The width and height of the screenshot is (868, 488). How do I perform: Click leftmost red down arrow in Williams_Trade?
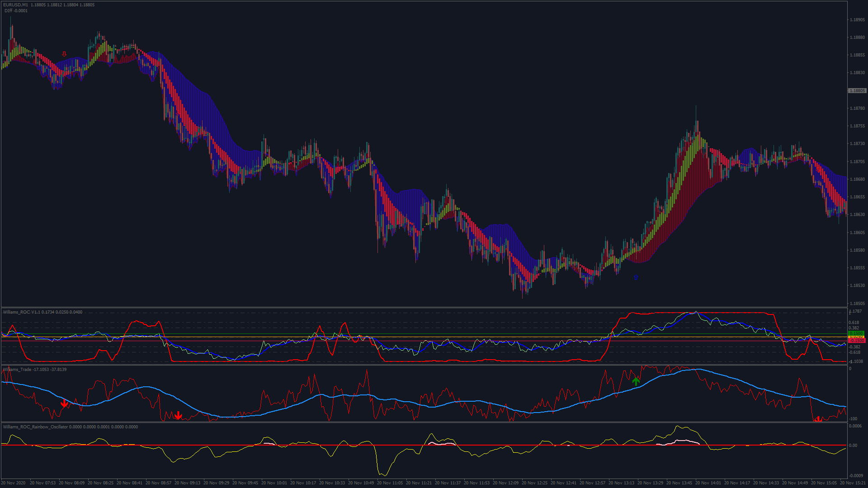[x=64, y=404]
